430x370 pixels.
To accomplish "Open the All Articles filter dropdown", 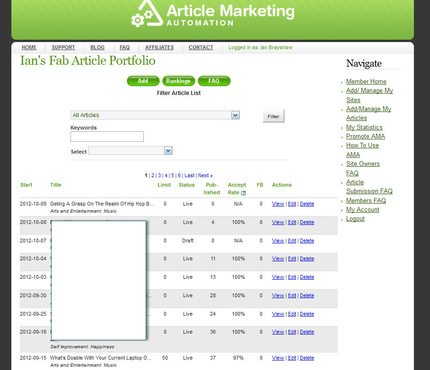I will pos(155,115).
